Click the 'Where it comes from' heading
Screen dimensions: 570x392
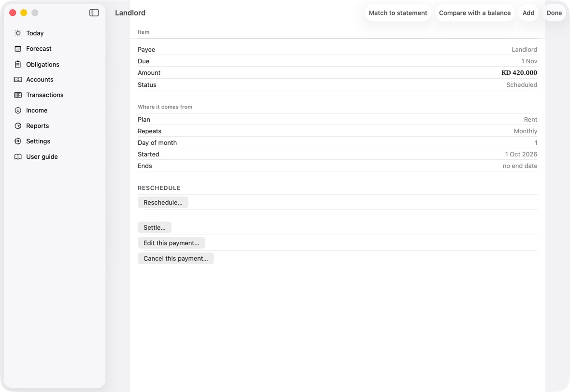click(165, 107)
